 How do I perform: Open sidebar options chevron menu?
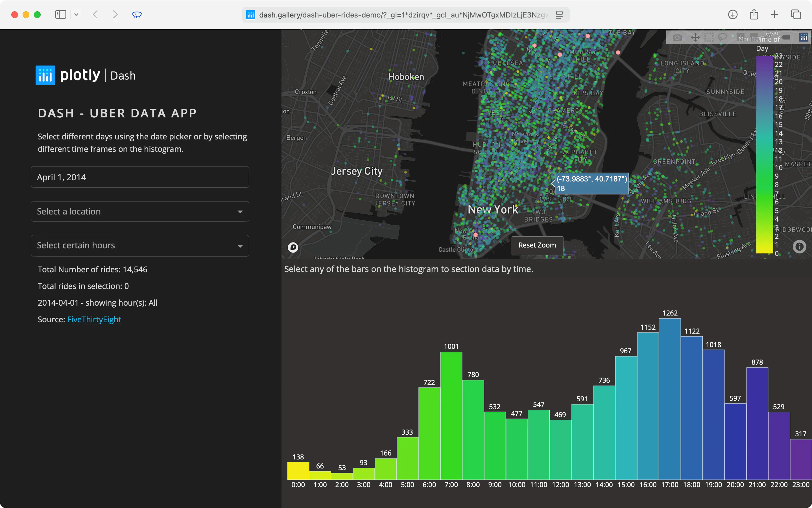76,14
